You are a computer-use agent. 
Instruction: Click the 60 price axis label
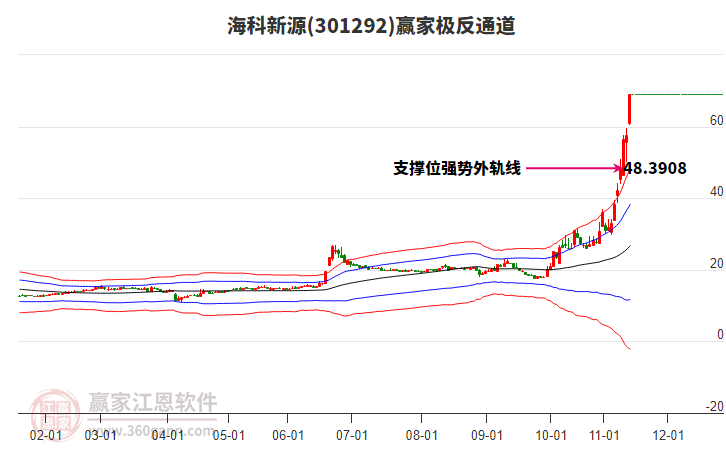(x=716, y=120)
